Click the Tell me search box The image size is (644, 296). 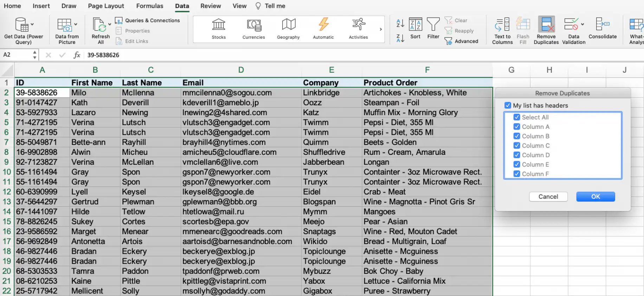tap(270, 6)
